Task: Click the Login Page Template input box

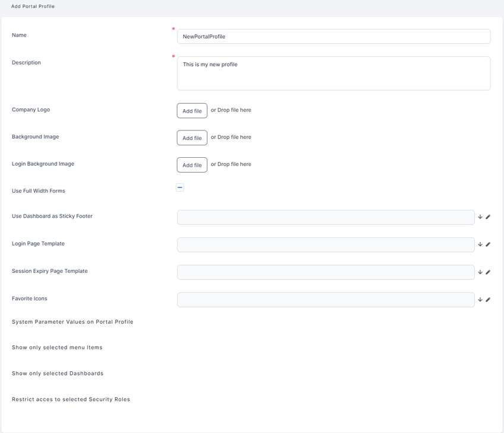Action: click(x=325, y=244)
